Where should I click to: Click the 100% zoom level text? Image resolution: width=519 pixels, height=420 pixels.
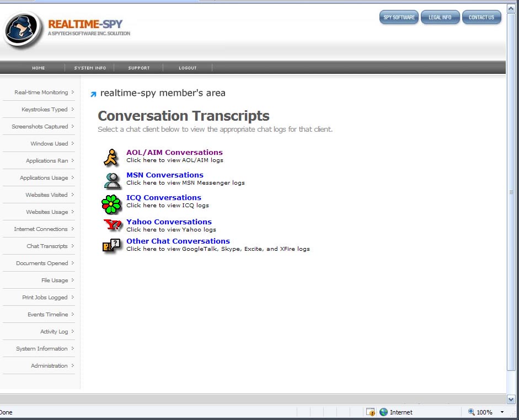(485, 412)
